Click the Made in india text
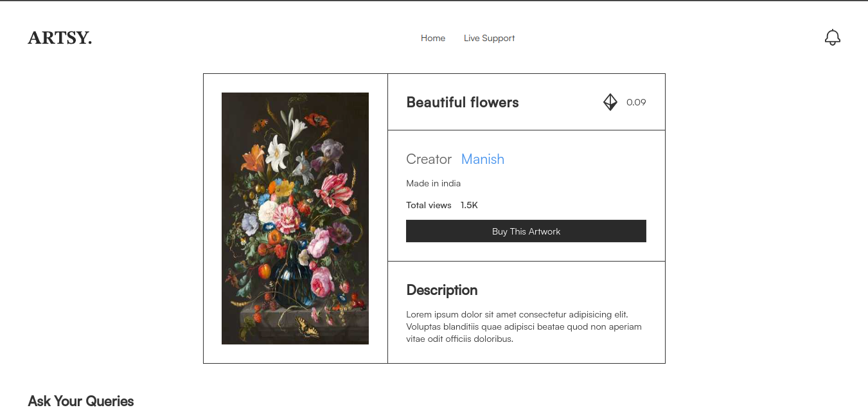The width and height of the screenshot is (868, 410). pyautogui.click(x=433, y=183)
